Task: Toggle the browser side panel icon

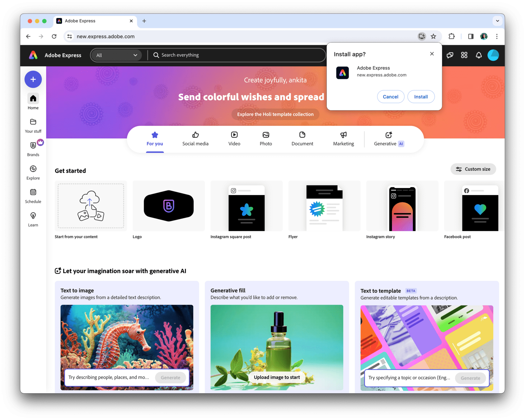Action: click(x=471, y=36)
